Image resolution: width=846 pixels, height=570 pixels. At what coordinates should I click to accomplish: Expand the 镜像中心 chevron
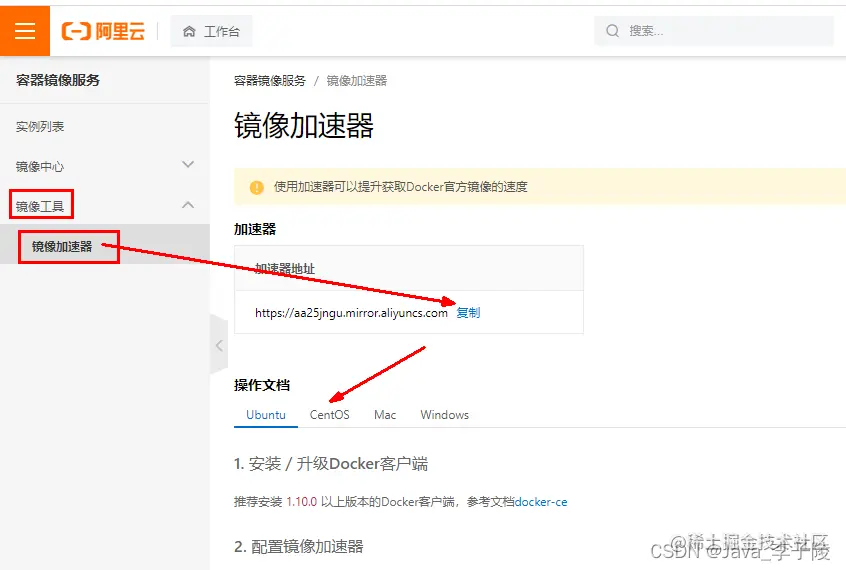point(188,165)
